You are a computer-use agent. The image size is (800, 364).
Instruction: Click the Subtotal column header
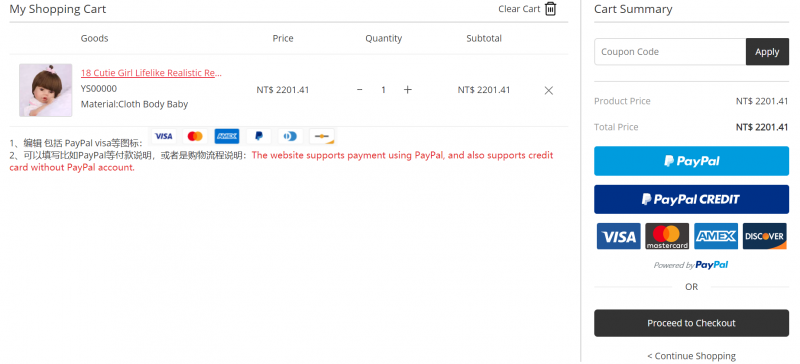click(484, 38)
